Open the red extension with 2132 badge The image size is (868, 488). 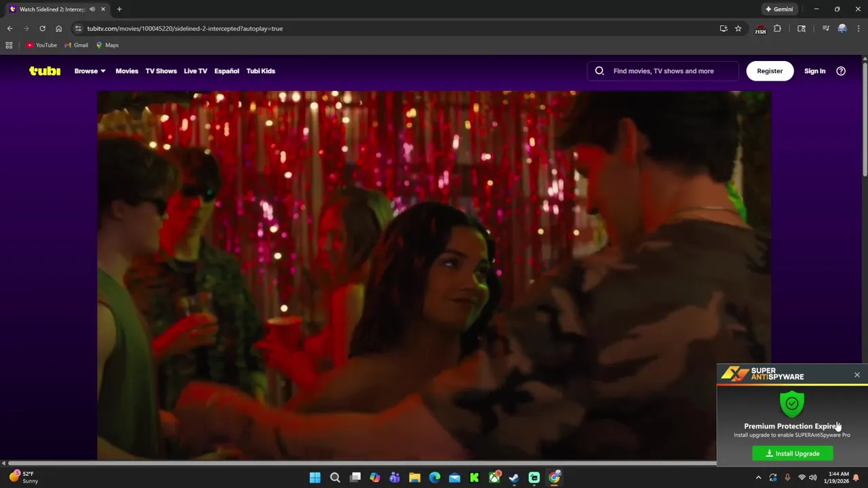[761, 29]
